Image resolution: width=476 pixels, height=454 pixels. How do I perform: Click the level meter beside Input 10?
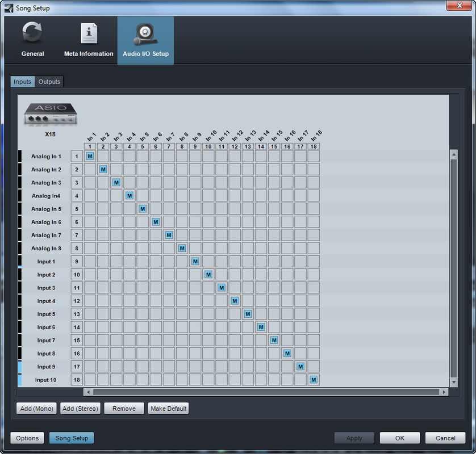click(20, 380)
